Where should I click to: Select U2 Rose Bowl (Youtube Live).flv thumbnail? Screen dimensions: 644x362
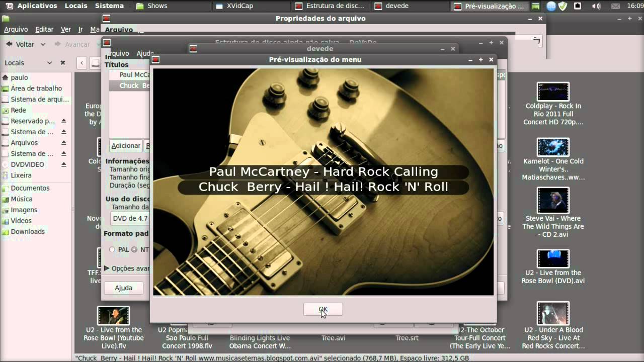[x=113, y=315]
